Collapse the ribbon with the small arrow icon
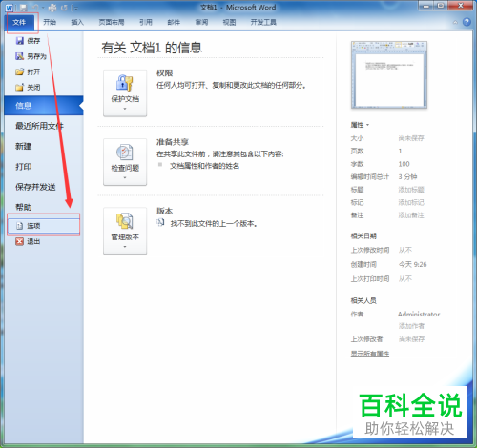The height and width of the screenshot is (448, 477). pos(455,22)
